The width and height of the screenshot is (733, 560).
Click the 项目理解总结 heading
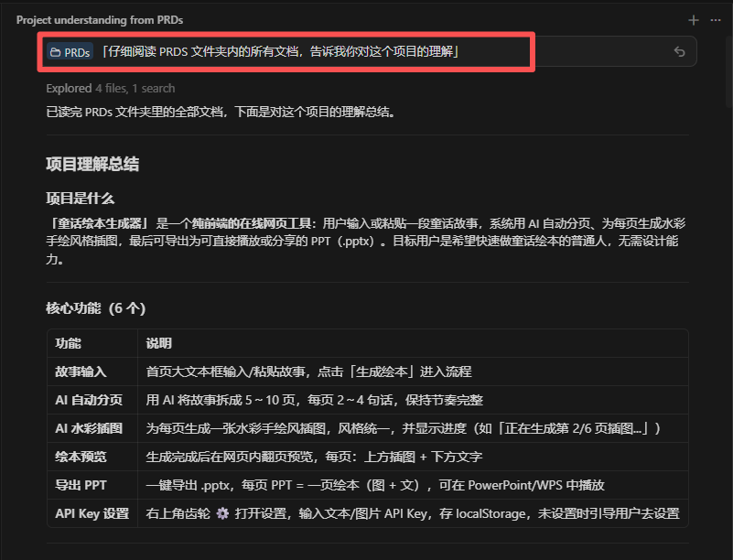[x=92, y=165]
